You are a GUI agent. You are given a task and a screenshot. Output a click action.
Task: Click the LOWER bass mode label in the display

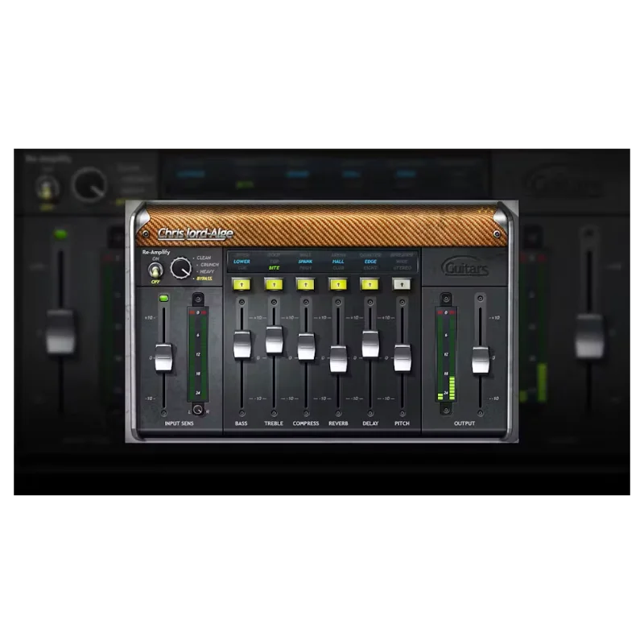pyautogui.click(x=242, y=262)
